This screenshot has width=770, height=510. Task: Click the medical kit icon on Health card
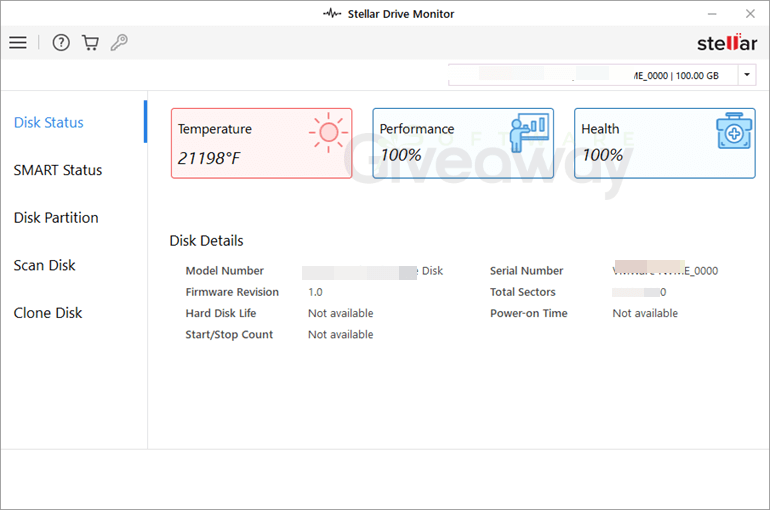pos(734,131)
